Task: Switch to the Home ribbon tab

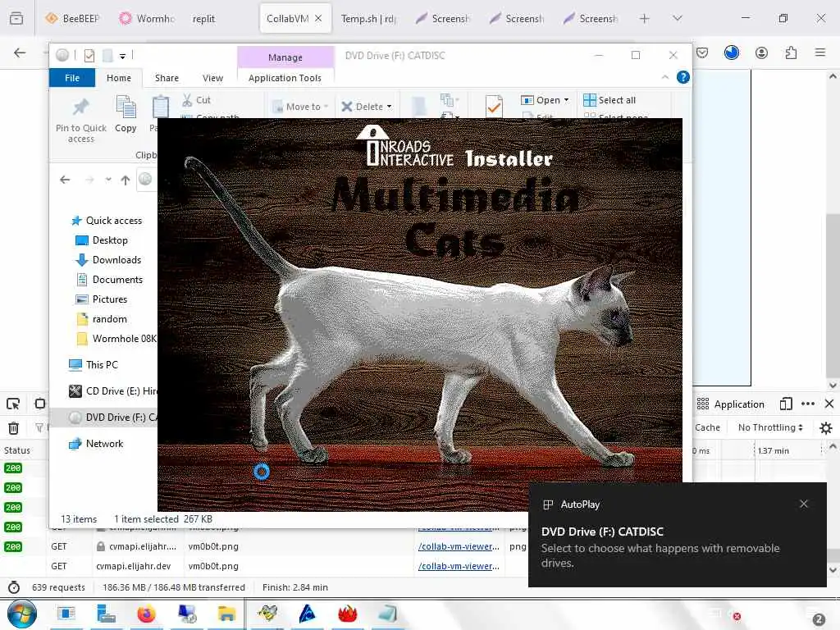Action: (x=118, y=78)
